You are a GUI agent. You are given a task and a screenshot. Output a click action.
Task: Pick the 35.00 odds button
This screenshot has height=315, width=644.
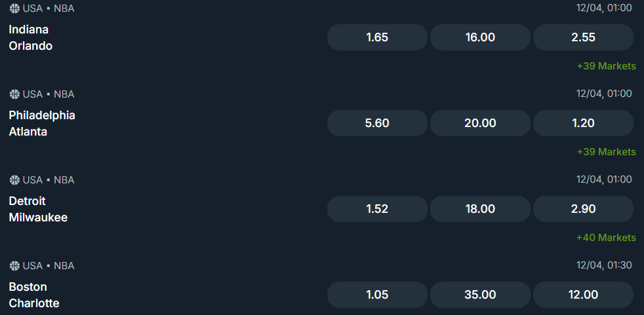(x=480, y=295)
